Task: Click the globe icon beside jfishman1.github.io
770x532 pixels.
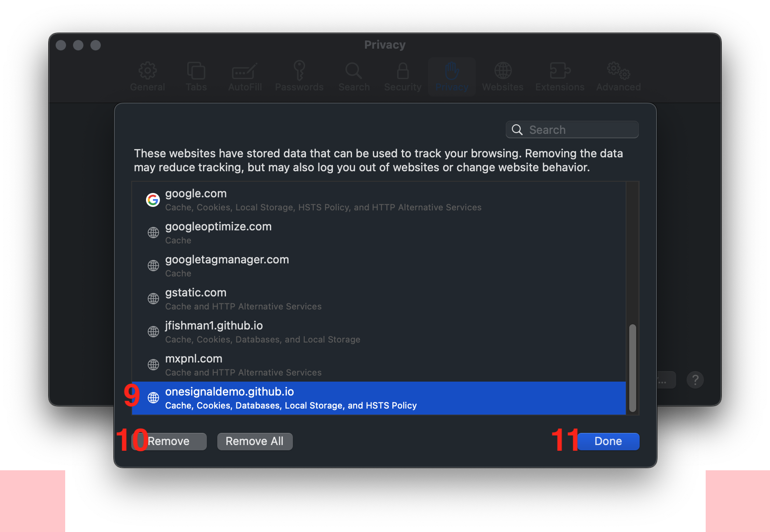Action: click(x=153, y=332)
